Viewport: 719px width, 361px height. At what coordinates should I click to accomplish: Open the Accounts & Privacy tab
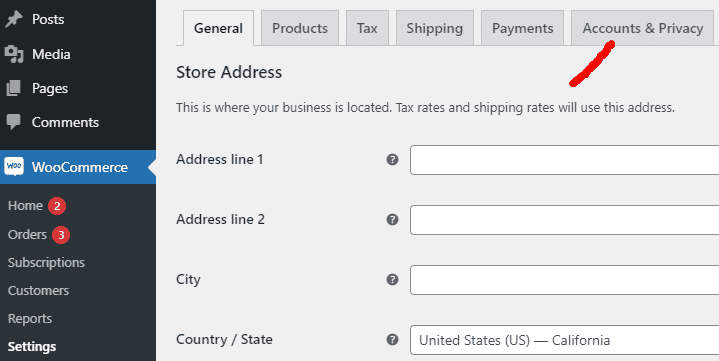[643, 28]
